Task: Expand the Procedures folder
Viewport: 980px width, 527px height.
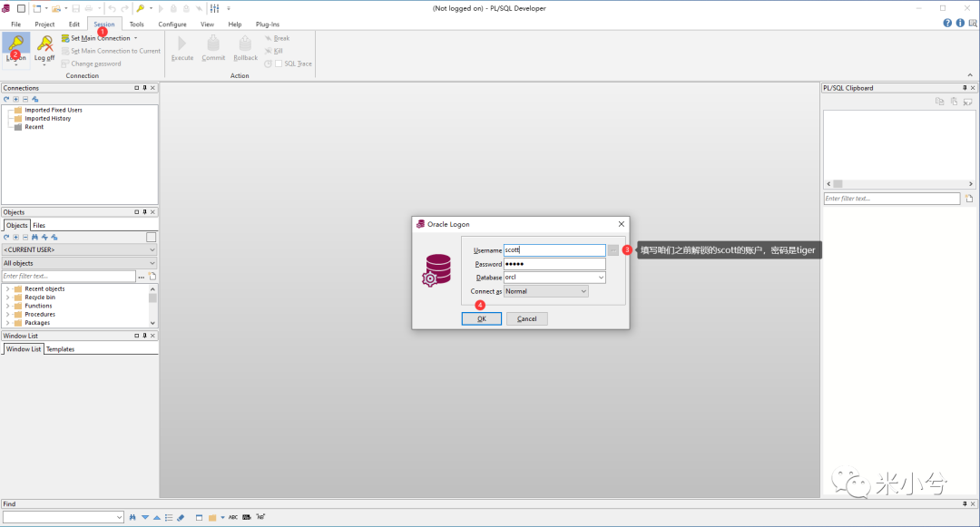Action: click(7, 315)
